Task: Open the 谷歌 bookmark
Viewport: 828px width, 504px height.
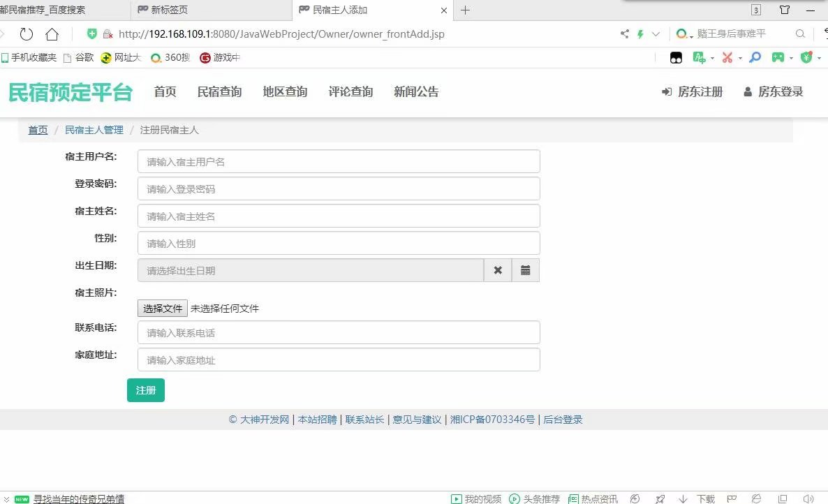Action: [x=78, y=57]
